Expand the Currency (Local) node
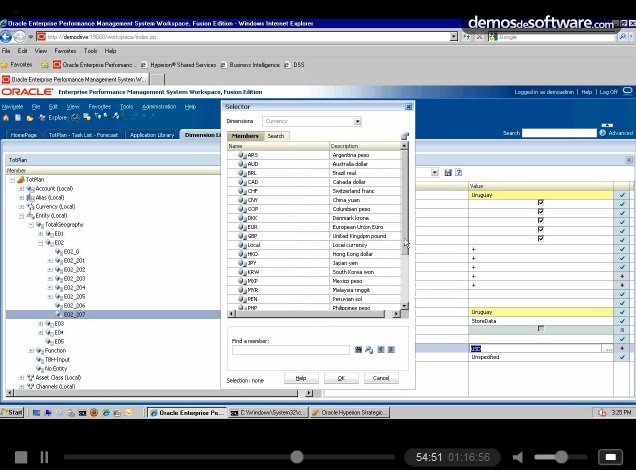 pos(21,206)
